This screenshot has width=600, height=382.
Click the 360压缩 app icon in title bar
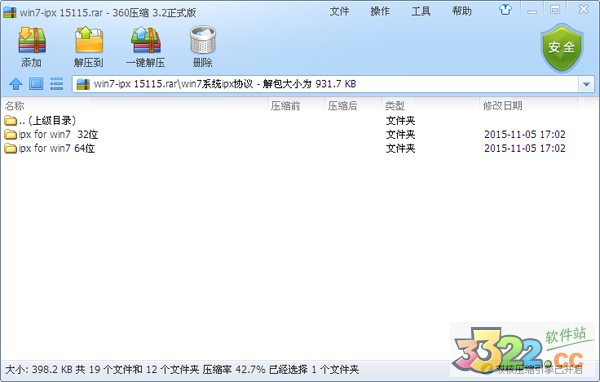coord(10,12)
